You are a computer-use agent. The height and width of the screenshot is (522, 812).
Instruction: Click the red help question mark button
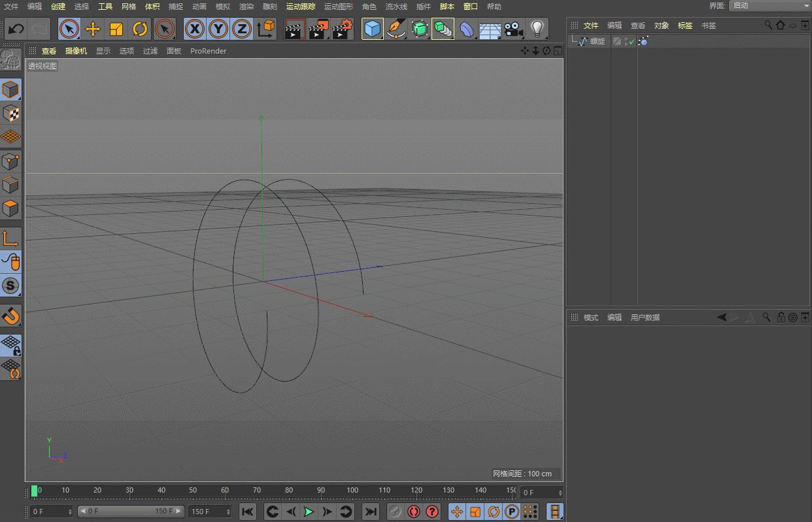pyautogui.click(x=432, y=512)
